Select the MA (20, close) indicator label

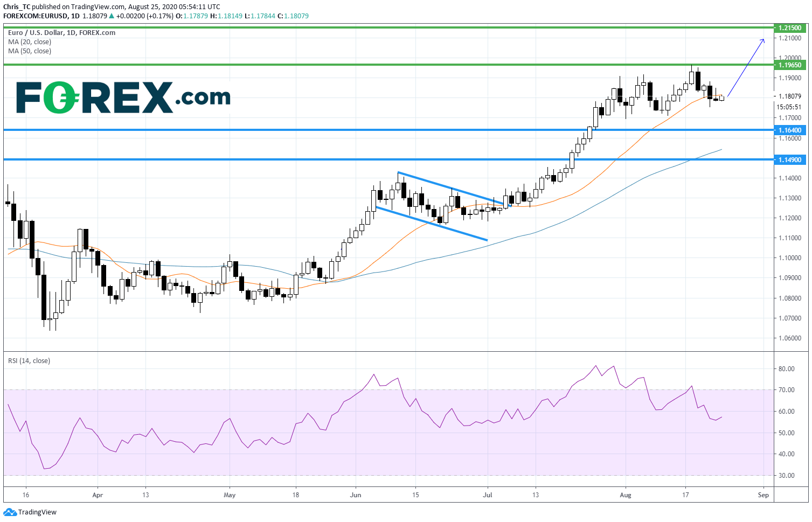(30, 42)
